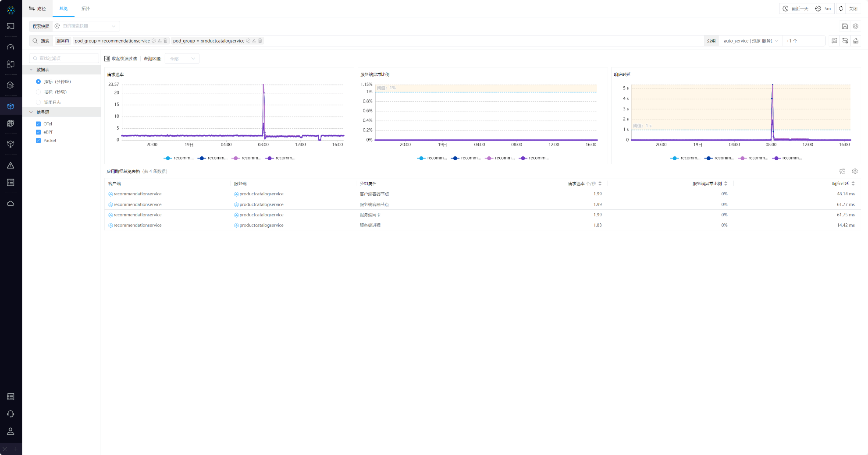Open the dashboard gauge icon in sidebar
This screenshot has height=455, width=868.
pos(11,47)
